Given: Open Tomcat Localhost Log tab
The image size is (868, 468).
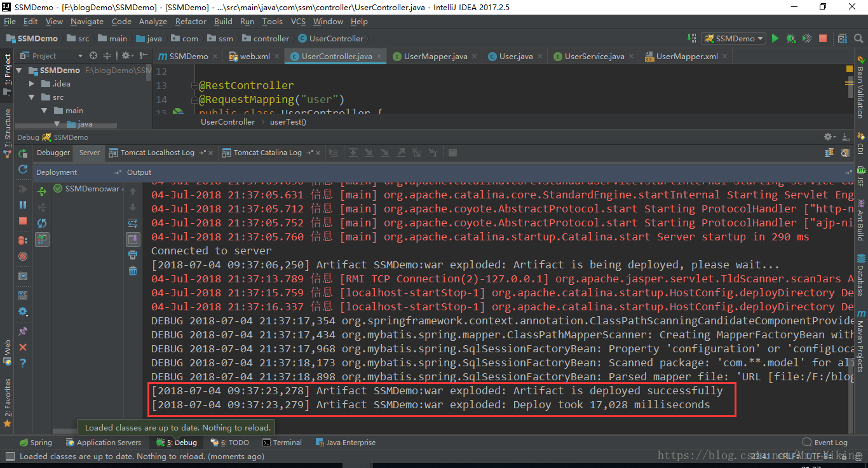Looking at the screenshot, I should (158, 153).
